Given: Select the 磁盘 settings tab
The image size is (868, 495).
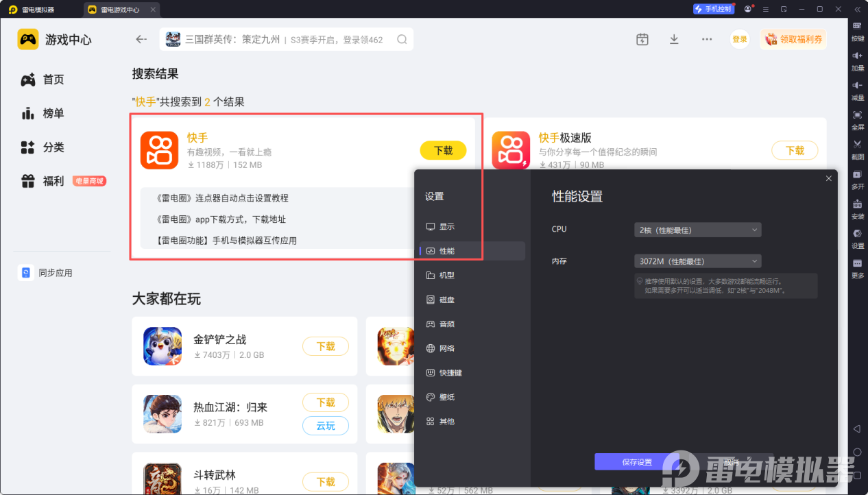Looking at the screenshot, I should pos(472,300).
